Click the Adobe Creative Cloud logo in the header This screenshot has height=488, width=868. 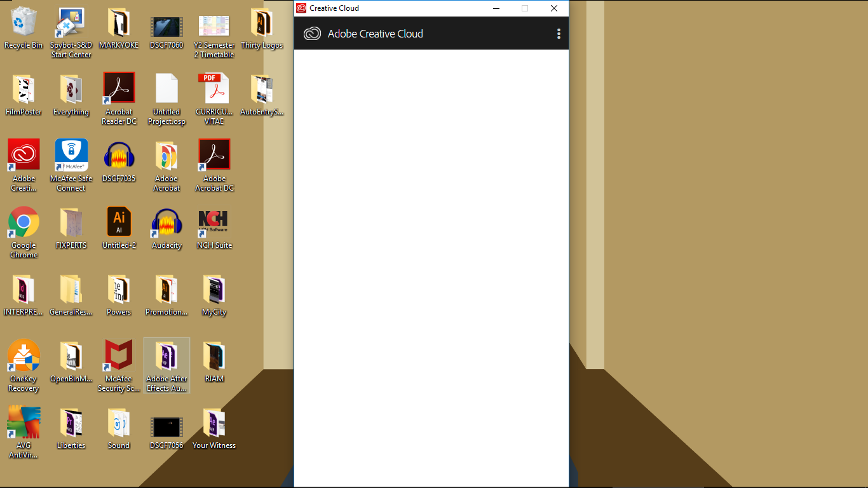coord(312,33)
